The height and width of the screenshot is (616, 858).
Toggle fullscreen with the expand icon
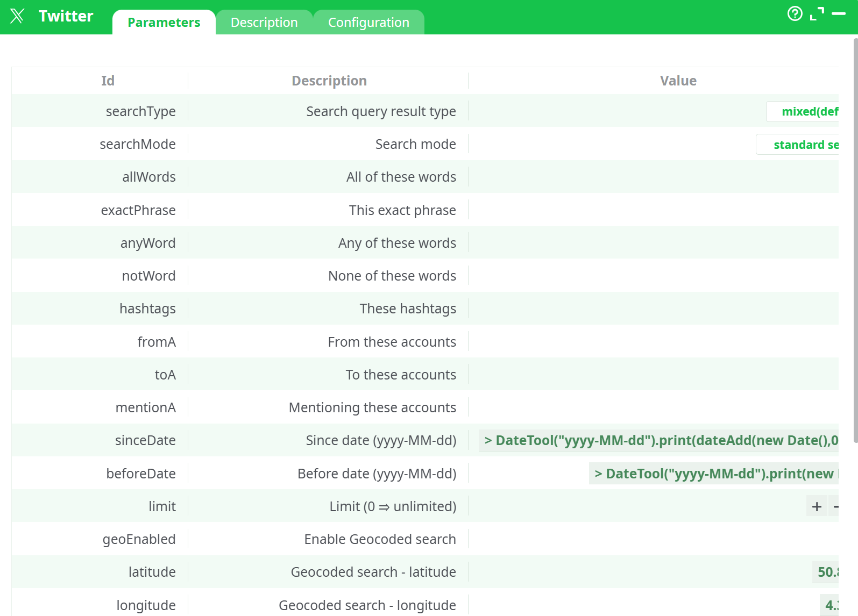817,14
